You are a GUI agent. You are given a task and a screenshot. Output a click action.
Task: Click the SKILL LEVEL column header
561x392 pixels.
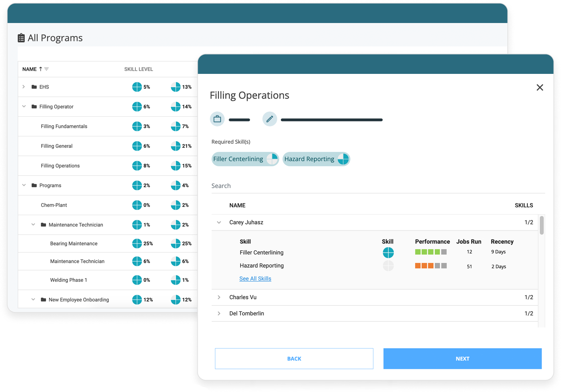tap(138, 69)
